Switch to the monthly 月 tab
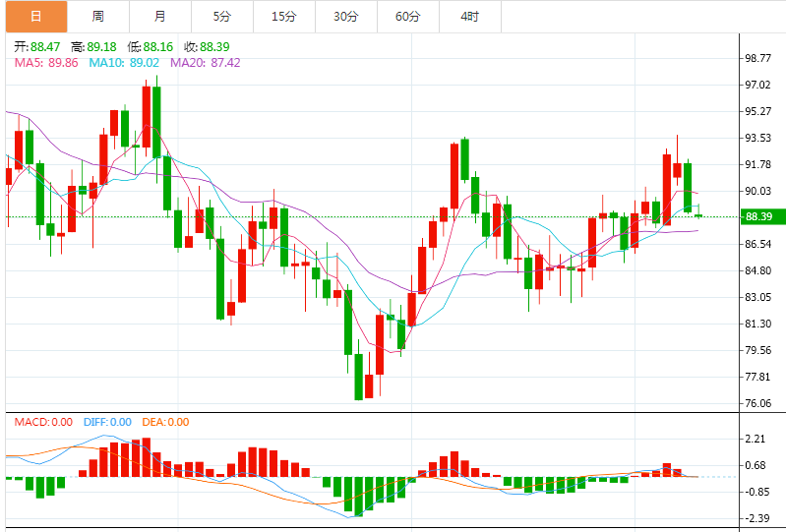The height and width of the screenshot is (532, 786). pyautogui.click(x=160, y=17)
